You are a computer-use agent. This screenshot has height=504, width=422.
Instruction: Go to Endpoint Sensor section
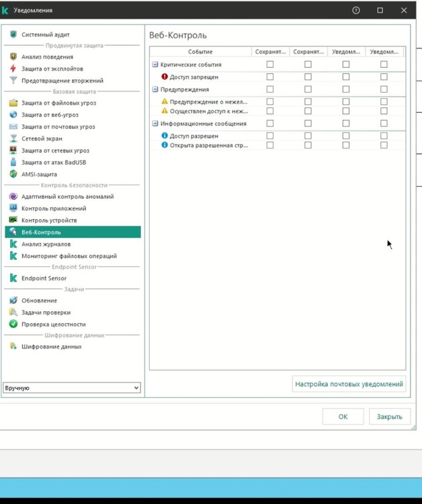(73, 278)
